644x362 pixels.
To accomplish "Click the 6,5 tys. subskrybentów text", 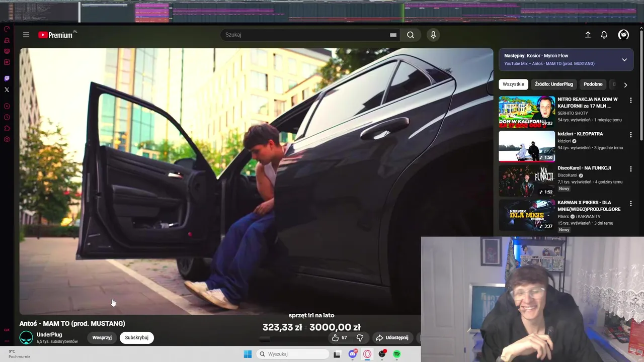I will pos(57,342).
